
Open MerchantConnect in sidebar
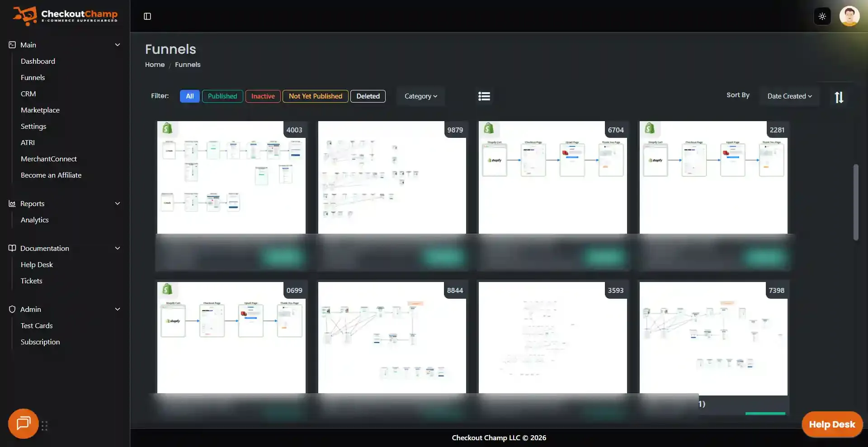point(49,159)
